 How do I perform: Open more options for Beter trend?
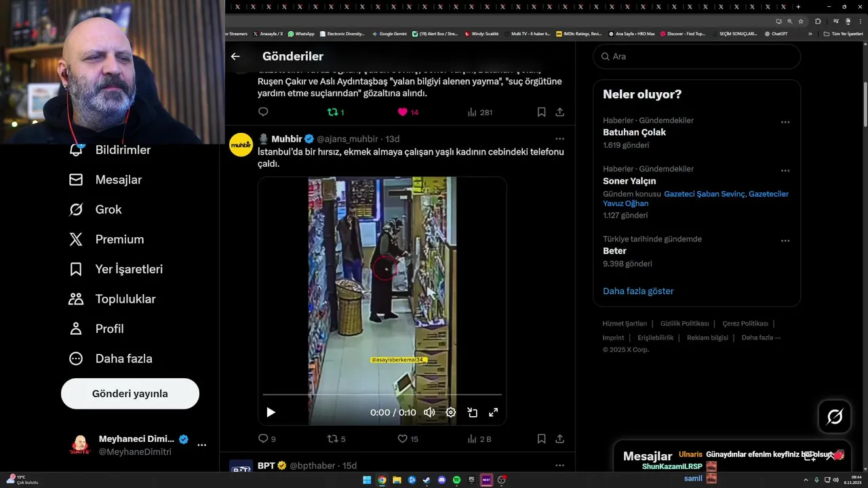point(785,241)
